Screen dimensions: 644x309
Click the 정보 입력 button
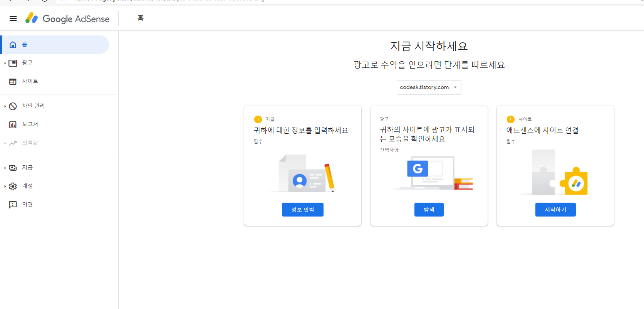point(303,210)
